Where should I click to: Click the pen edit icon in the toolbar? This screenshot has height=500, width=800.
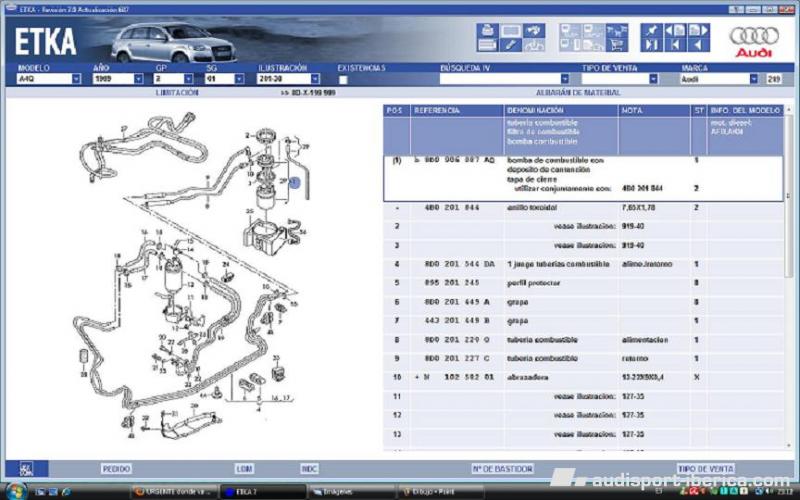point(510,45)
